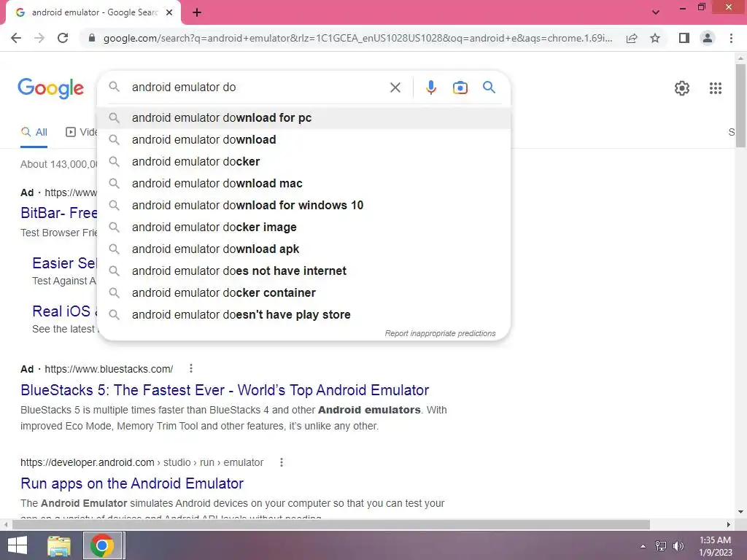The image size is (747, 560).
Task: Share this page icon in address bar
Action: pos(632,38)
